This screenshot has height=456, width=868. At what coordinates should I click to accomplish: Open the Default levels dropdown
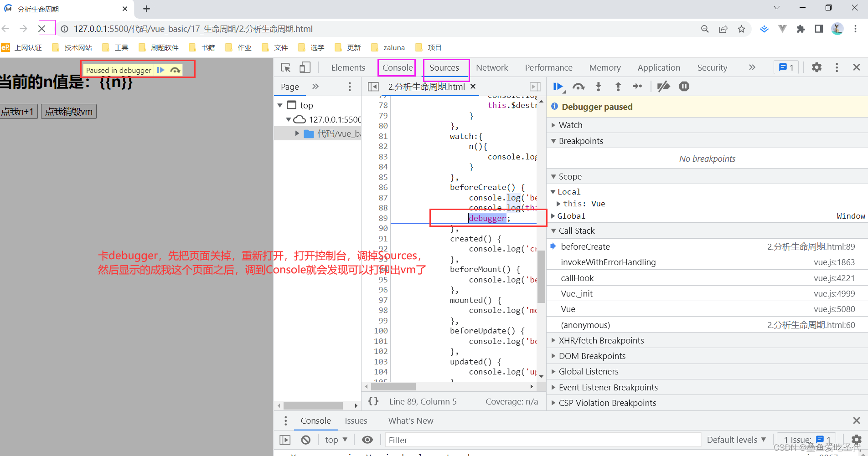[x=736, y=440]
